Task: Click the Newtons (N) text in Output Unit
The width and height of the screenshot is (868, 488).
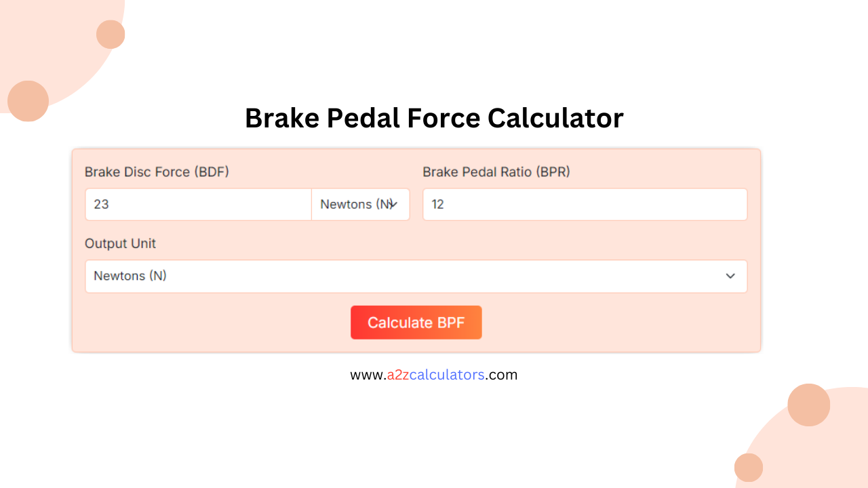Action: tap(129, 276)
